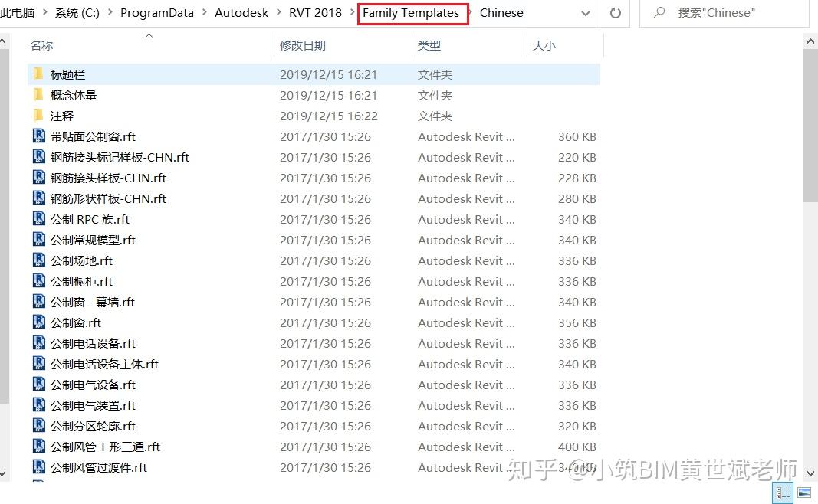Click the 360 KB size of 带贴面公制窗.rft
Image resolution: width=818 pixels, height=504 pixels.
(577, 136)
